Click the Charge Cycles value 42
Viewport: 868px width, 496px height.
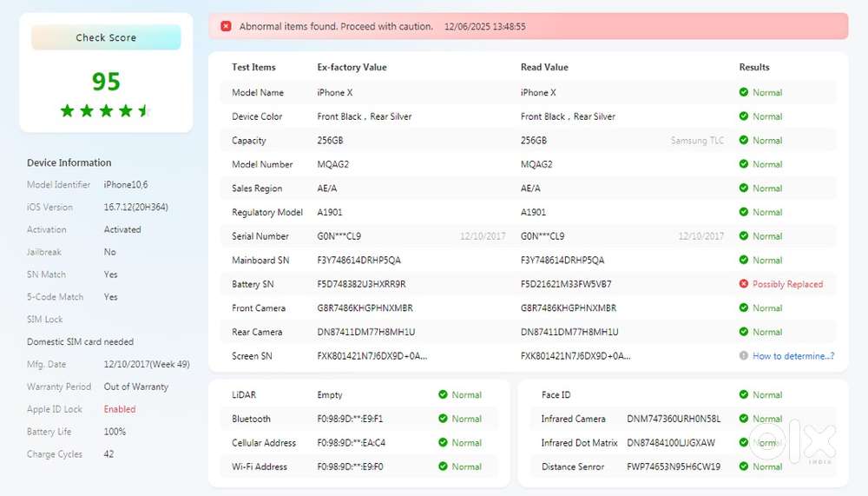[x=109, y=454]
